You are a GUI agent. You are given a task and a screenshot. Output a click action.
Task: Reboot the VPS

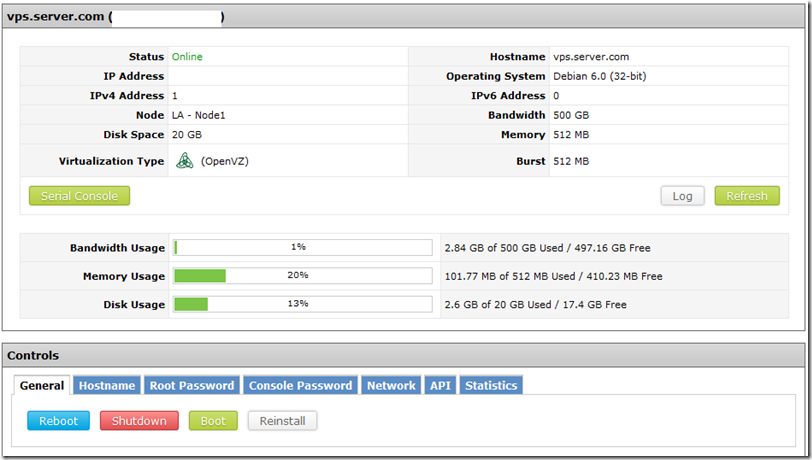point(59,421)
